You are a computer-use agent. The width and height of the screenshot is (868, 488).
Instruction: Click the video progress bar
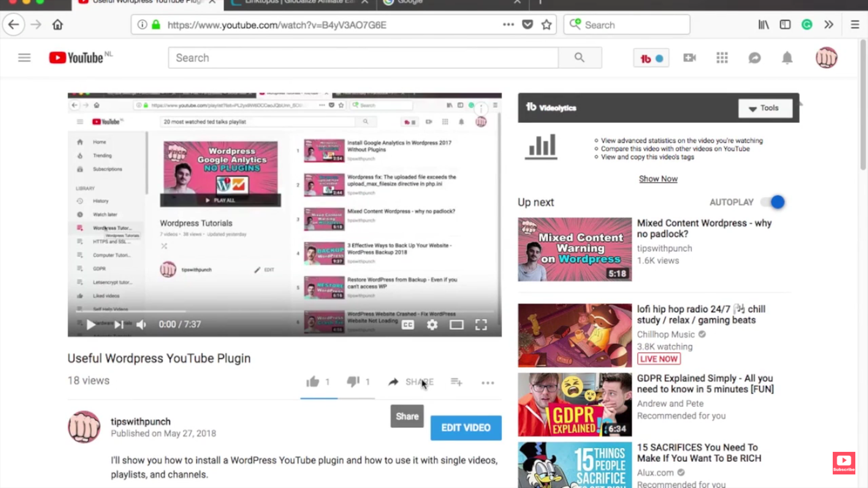284,311
